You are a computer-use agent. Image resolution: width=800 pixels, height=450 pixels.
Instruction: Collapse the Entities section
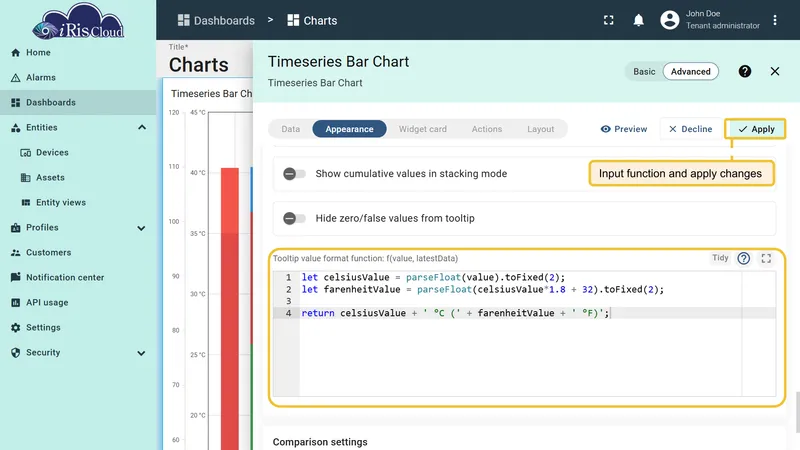click(x=142, y=128)
